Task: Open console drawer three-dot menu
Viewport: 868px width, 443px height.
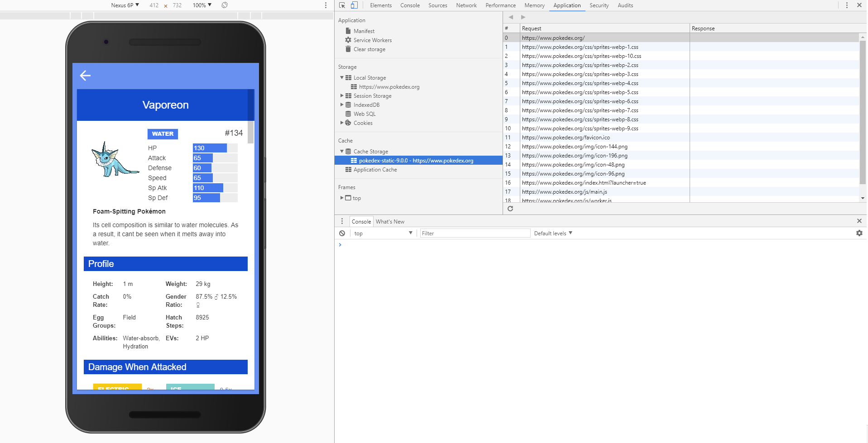Action: tap(342, 221)
